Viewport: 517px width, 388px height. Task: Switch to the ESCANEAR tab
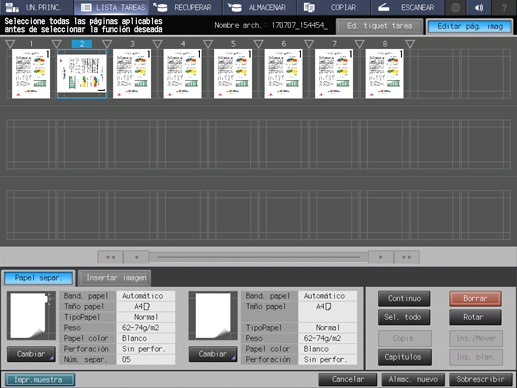[407, 7]
